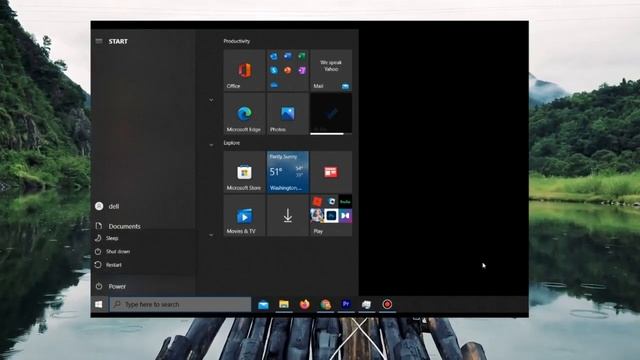Viewport: 640px width, 360px height.
Task: Open the Microsoft Store tile
Action: click(x=244, y=172)
